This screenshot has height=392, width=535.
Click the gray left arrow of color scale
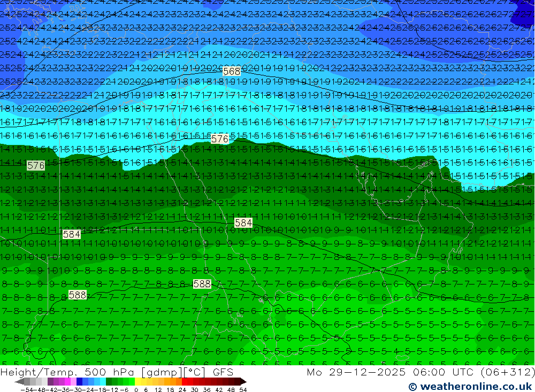tap(19, 381)
